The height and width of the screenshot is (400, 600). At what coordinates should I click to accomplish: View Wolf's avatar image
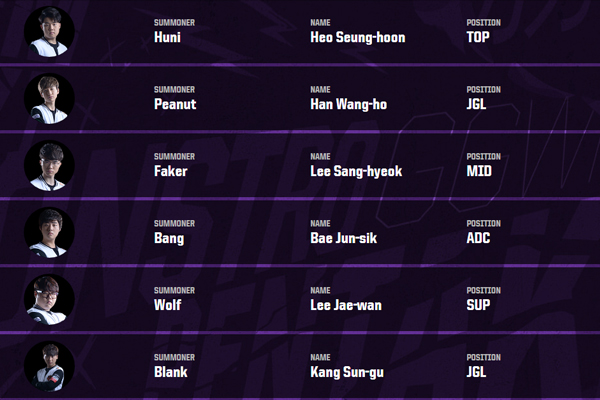click(x=49, y=299)
